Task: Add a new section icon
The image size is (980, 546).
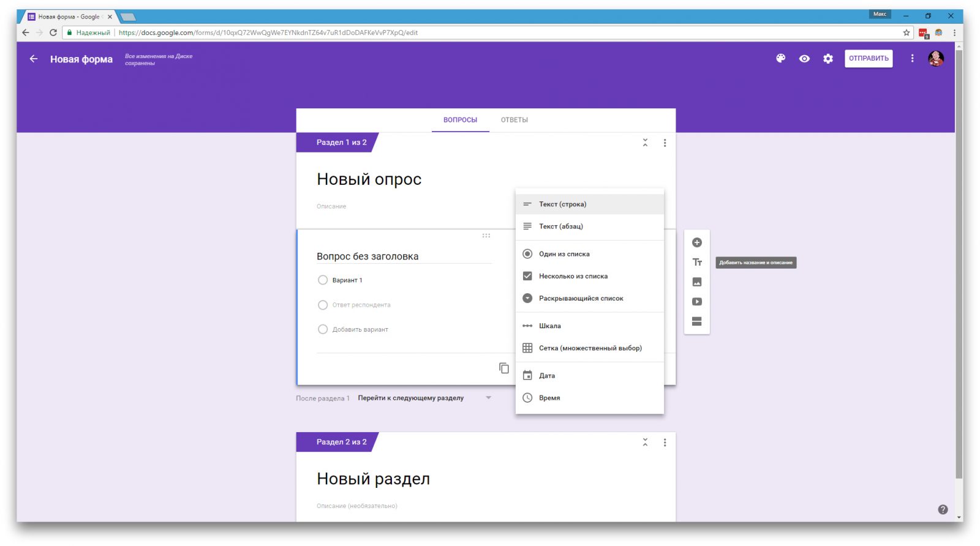Action: (x=696, y=321)
